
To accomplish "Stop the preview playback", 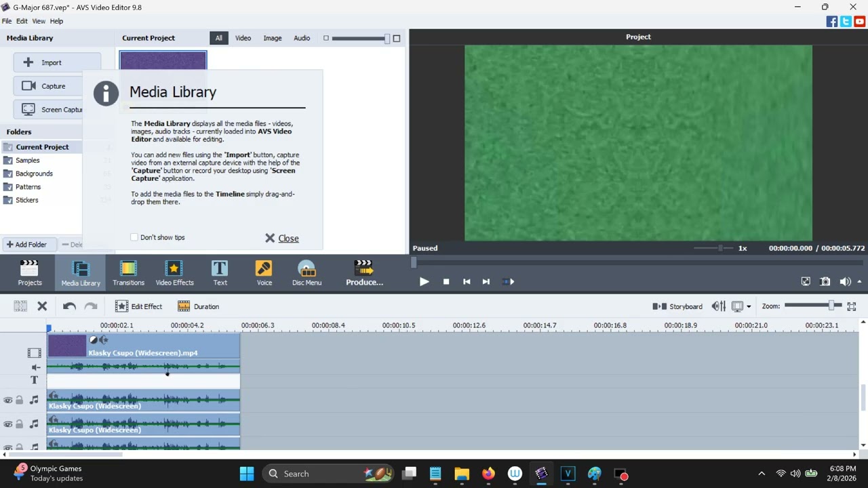I will [x=446, y=281].
